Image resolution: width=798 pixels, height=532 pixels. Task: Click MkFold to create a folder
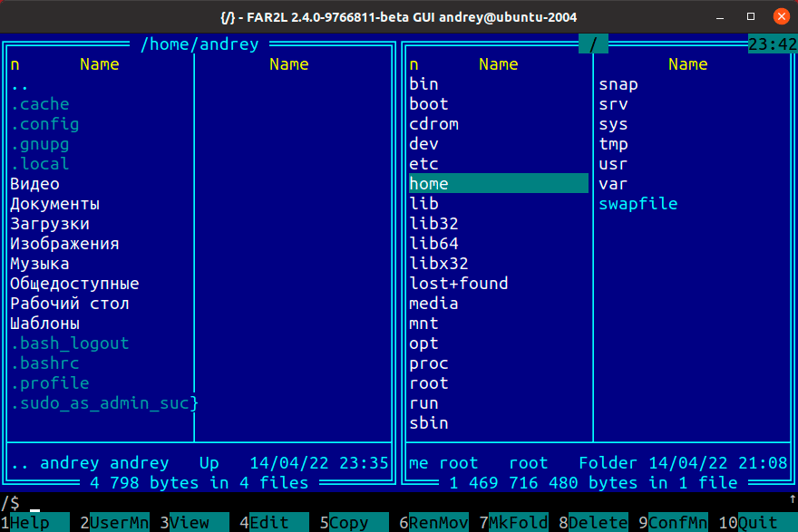tap(519, 523)
